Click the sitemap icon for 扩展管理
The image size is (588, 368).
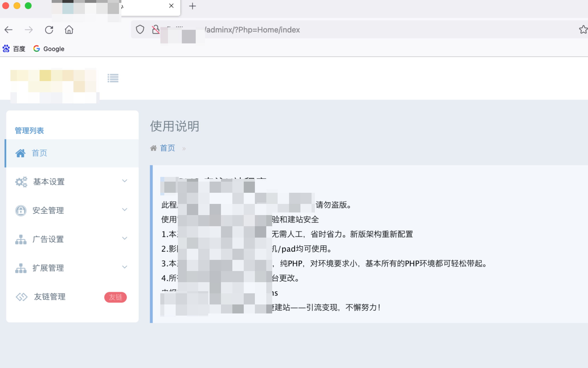pyautogui.click(x=21, y=268)
